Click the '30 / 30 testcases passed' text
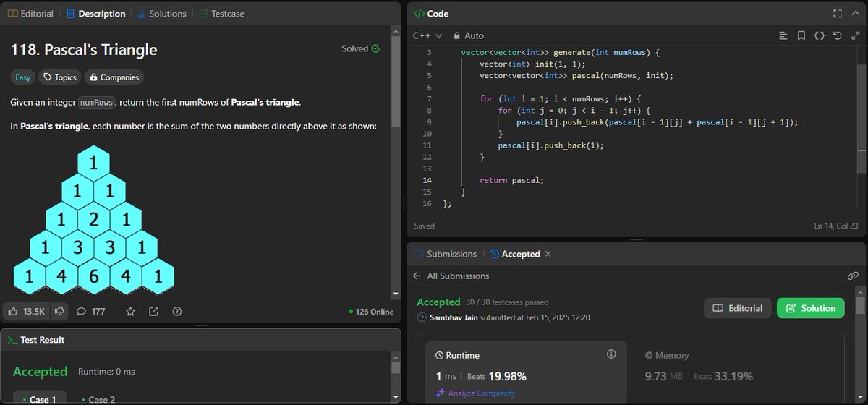Screen dimensions: 868x405 [x=506, y=302]
